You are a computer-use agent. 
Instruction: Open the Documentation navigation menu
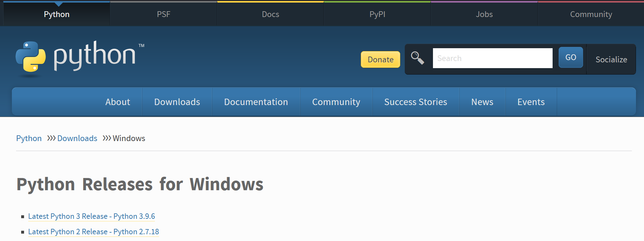tap(256, 102)
